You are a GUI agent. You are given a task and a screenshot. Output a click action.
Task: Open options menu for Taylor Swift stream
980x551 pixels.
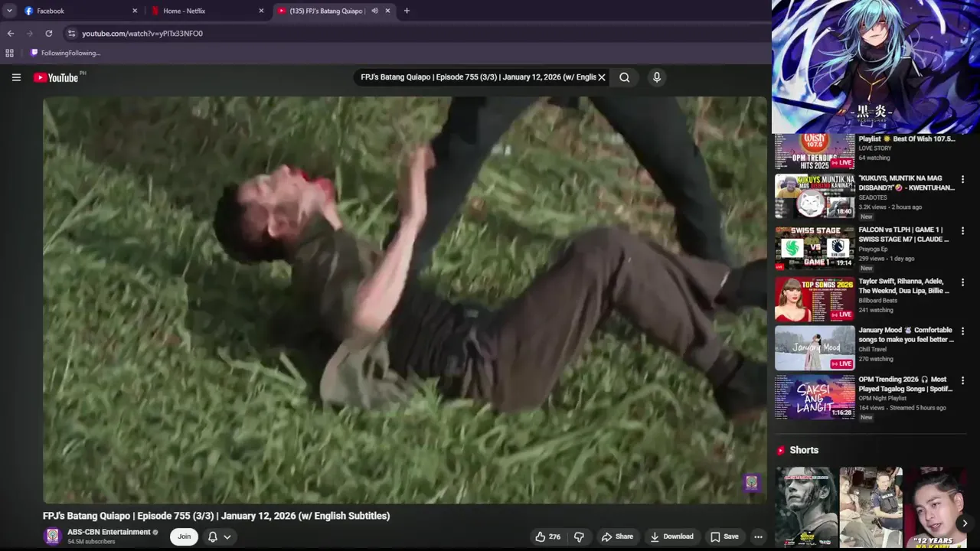963,282
